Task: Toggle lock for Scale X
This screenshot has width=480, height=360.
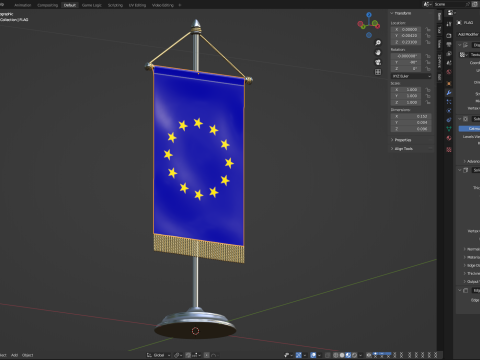Action: [428, 90]
